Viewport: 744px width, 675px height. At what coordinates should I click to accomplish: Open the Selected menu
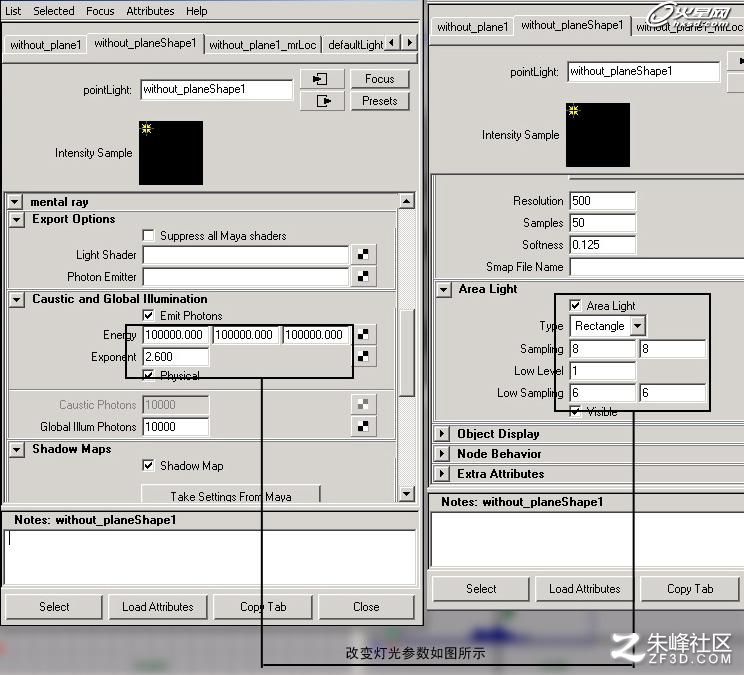tap(54, 11)
